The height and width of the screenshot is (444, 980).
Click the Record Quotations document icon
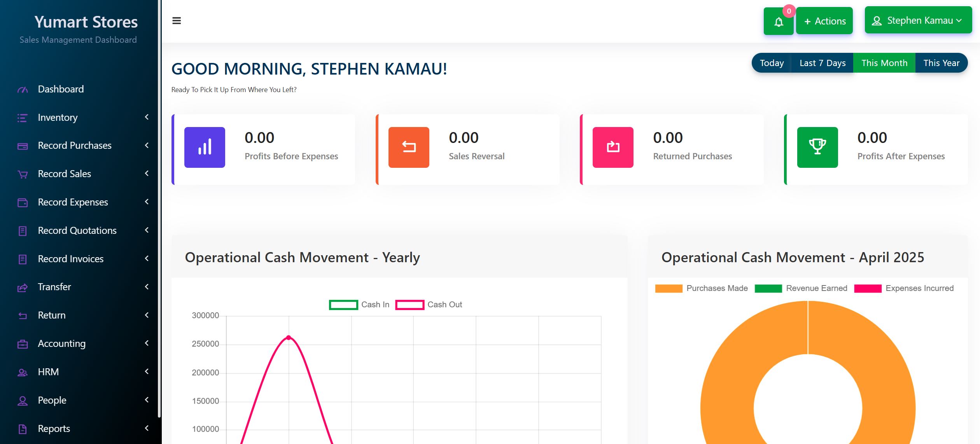point(23,231)
